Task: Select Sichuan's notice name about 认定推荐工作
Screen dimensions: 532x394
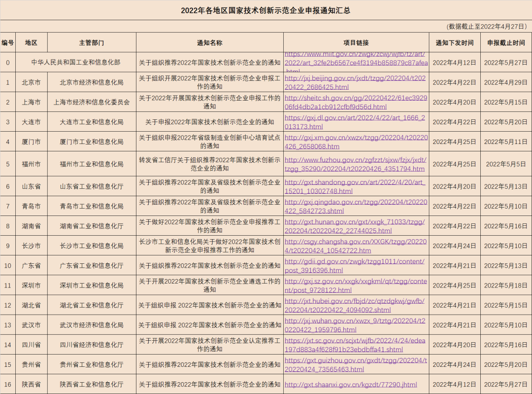Action: pyautogui.click(x=210, y=344)
